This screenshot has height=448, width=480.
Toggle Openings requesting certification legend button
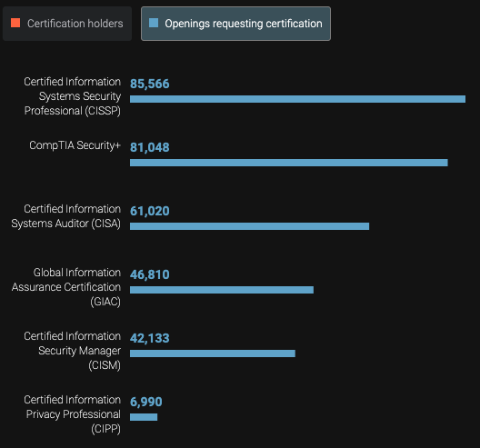click(x=235, y=24)
